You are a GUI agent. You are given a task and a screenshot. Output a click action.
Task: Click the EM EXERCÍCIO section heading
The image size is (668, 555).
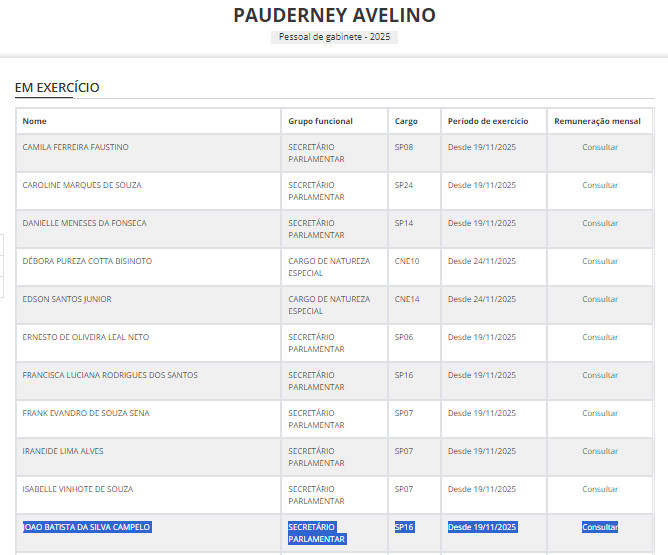point(57,88)
